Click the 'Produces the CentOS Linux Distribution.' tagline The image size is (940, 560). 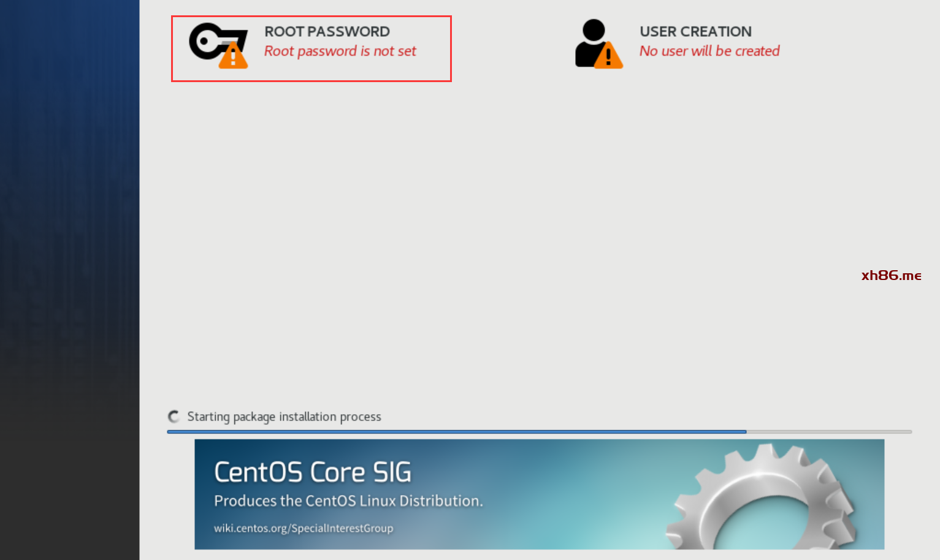(348, 501)
